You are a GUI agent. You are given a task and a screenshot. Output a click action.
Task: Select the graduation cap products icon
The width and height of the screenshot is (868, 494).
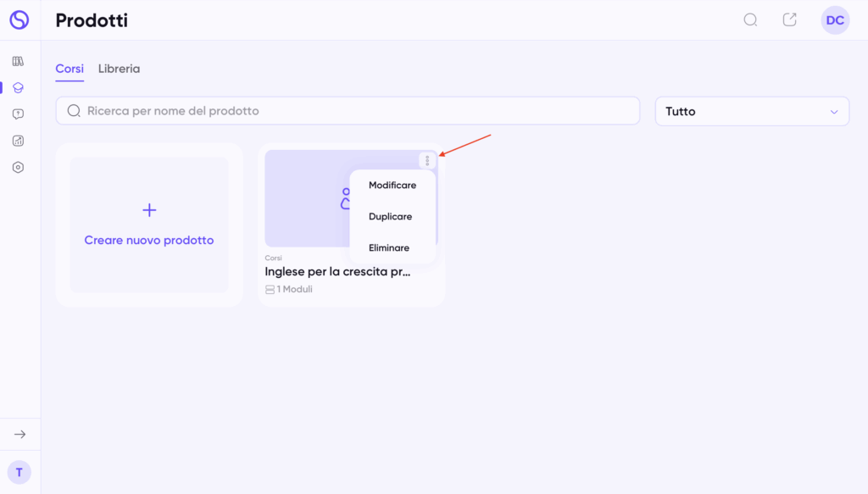click(x=18, y=87)
